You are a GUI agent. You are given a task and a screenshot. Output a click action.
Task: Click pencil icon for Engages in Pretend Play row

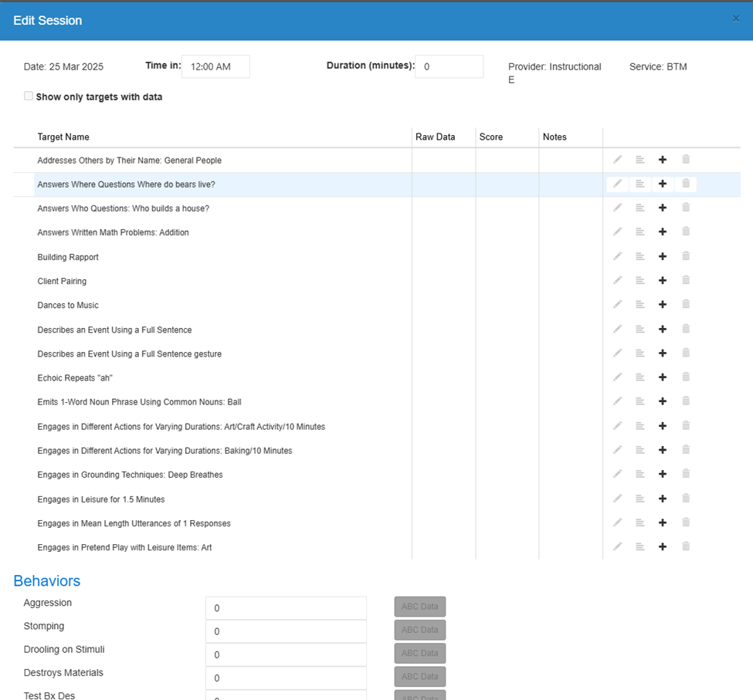click(x=618, y=547)
